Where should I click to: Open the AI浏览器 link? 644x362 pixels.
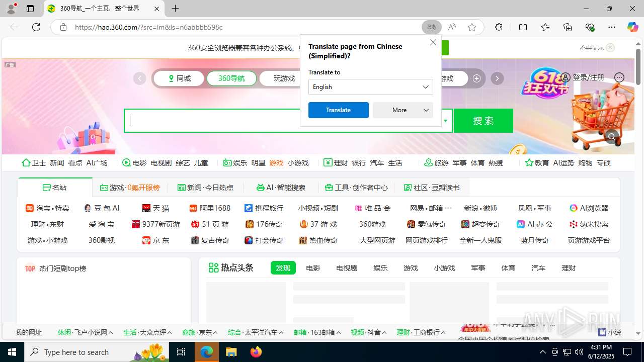pos(589,208)
